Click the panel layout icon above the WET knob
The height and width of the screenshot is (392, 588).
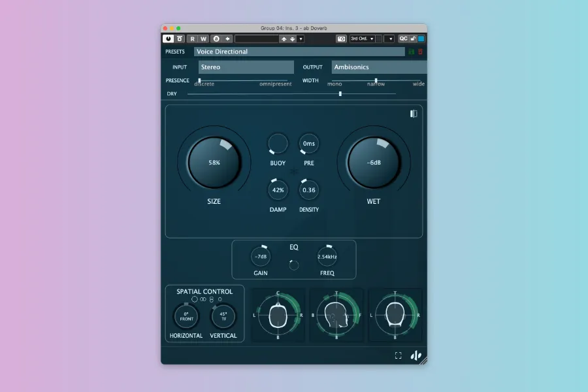(x=414, y=114)
